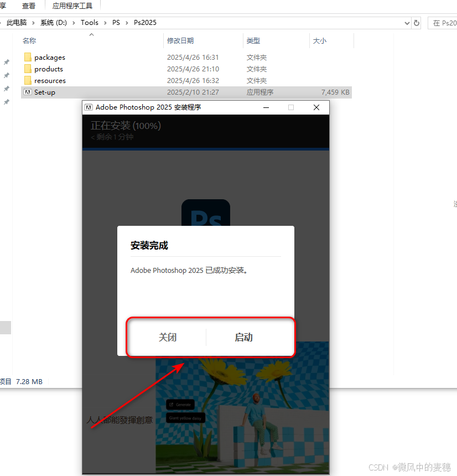Select the Set-up application icon
The image size is (457, 476).
(28, 92)
